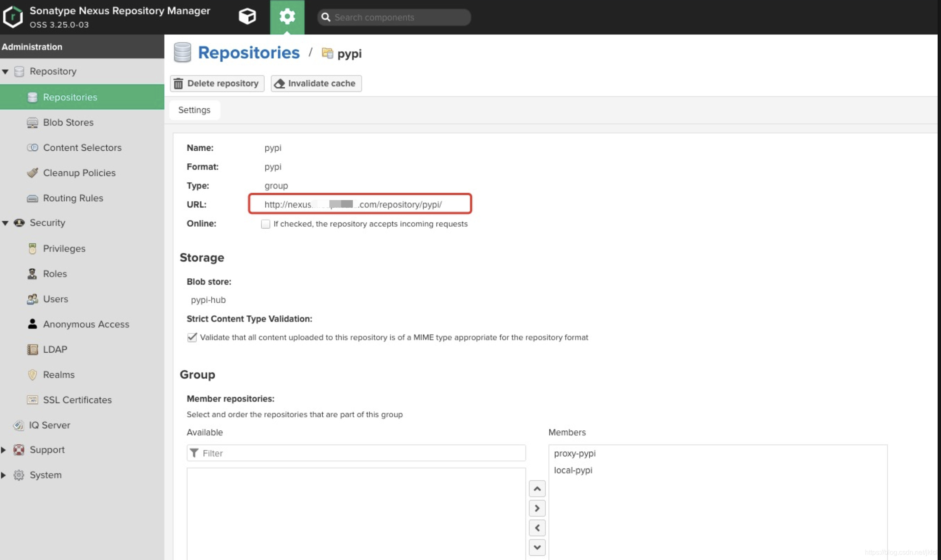941x560 pixels.
Task: Click the Search components field
Action: tap(395, 17)
